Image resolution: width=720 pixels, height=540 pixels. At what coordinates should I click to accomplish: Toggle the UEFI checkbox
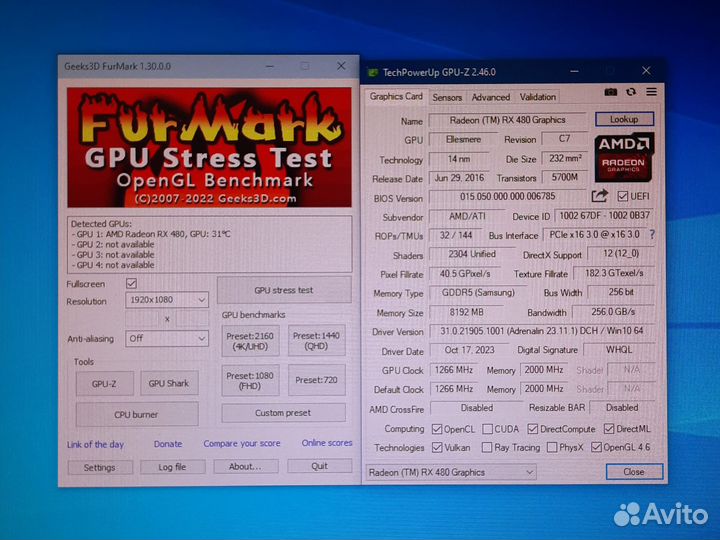pos(622,196)
